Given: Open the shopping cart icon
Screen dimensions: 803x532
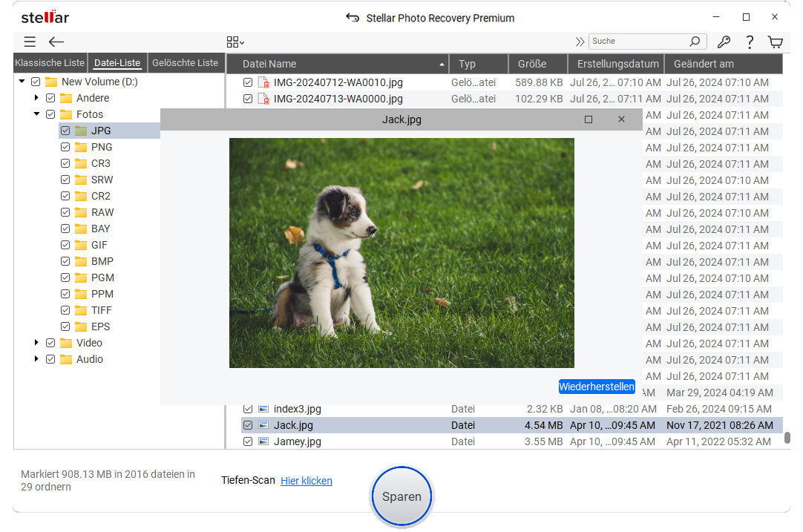Looking at the screenshot, I should coord(776,42).
